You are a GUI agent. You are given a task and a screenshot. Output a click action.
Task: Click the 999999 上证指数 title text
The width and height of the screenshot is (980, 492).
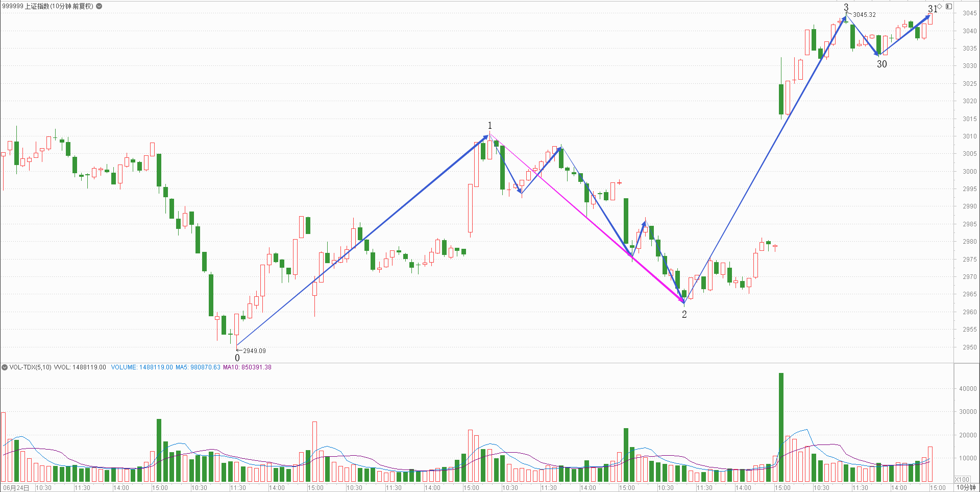[x=48, y=6]
